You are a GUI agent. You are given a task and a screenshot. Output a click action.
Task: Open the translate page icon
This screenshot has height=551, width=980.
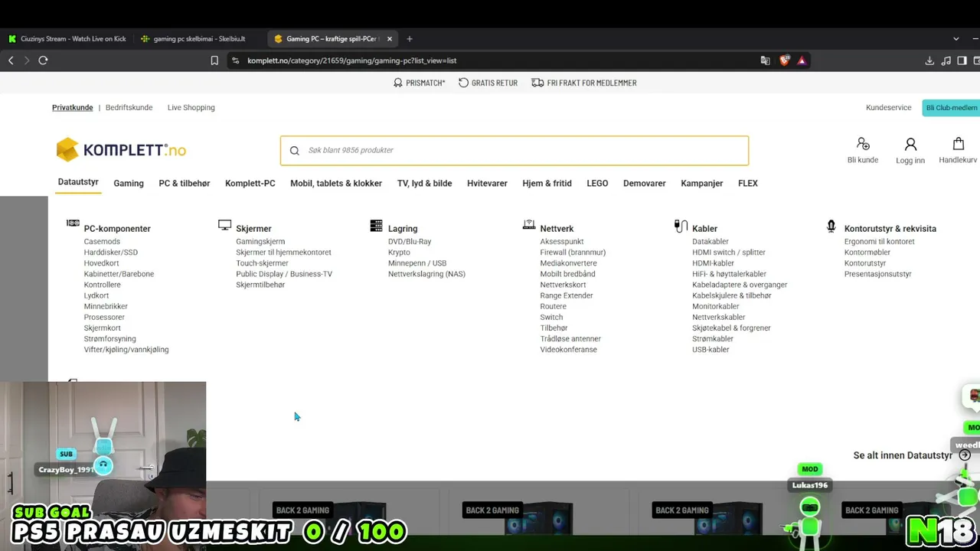point(765,60)
